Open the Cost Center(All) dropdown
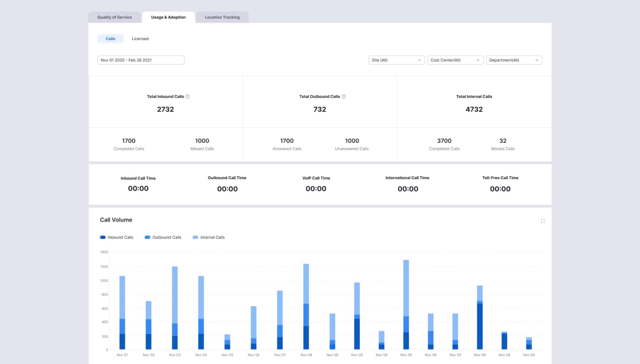This screenshot has width=640, height=364. pyautogui.click(x=455, y=60)
